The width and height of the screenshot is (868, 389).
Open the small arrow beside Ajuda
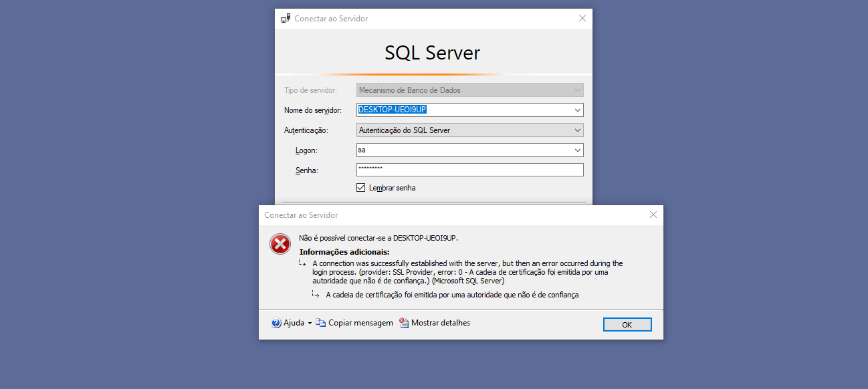click(310, 323)
